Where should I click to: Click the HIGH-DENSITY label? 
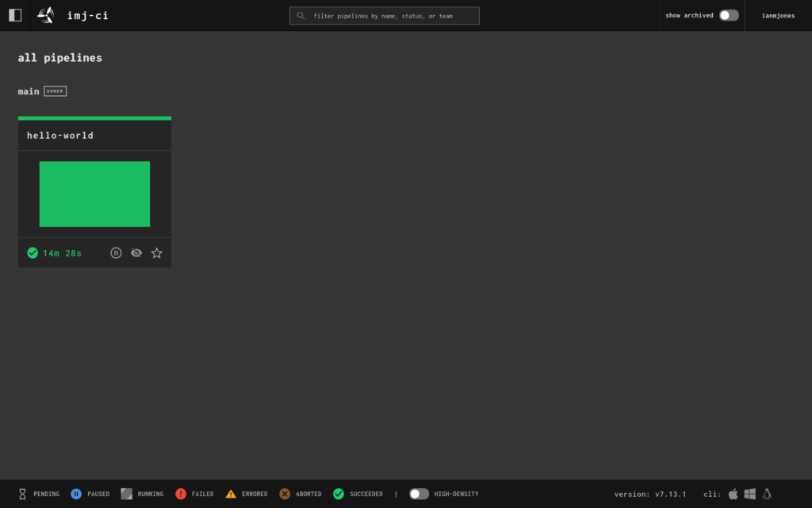pyautogui.click(x=456, y=494)
